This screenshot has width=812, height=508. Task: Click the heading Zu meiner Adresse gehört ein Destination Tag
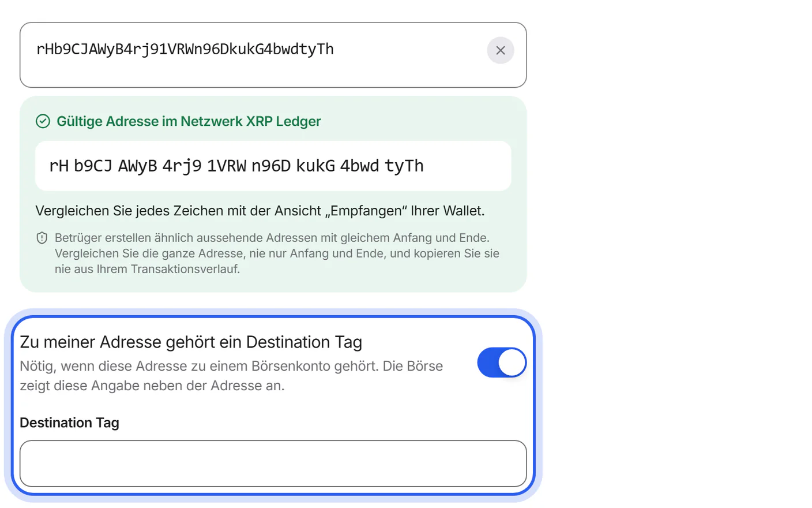(191, 342)
